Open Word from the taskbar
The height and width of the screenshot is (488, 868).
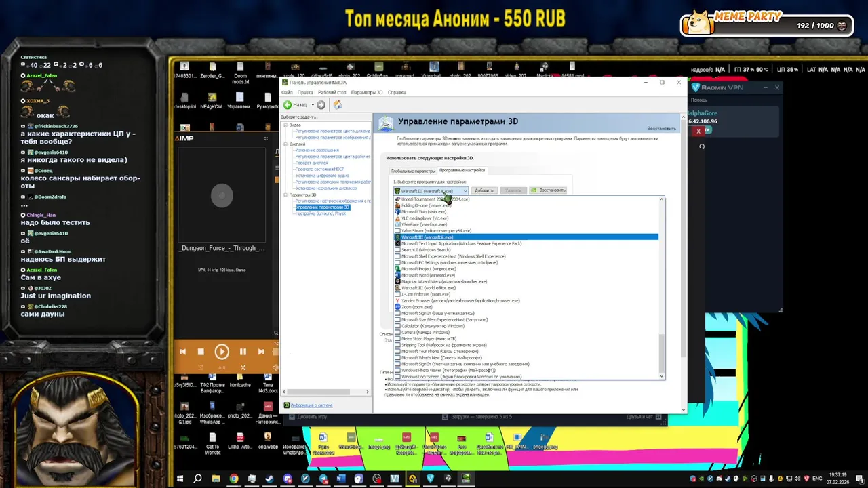point(341,479)
